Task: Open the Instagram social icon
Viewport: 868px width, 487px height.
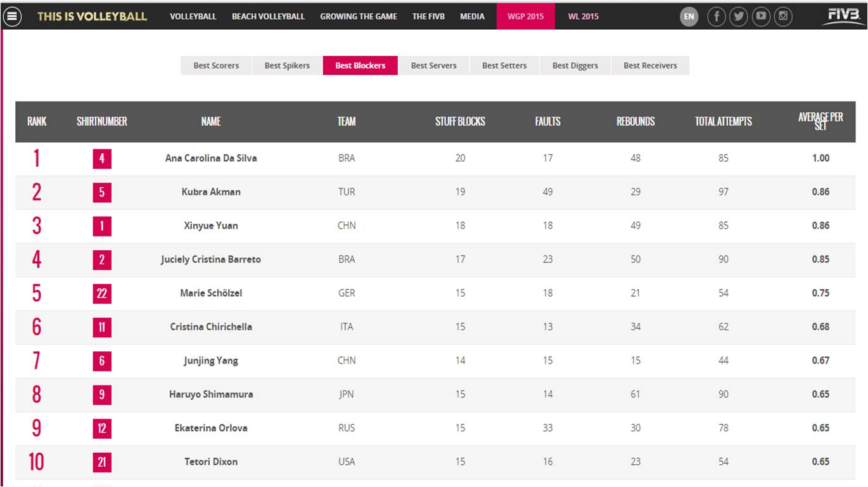Action: click(x=783, y=16)
